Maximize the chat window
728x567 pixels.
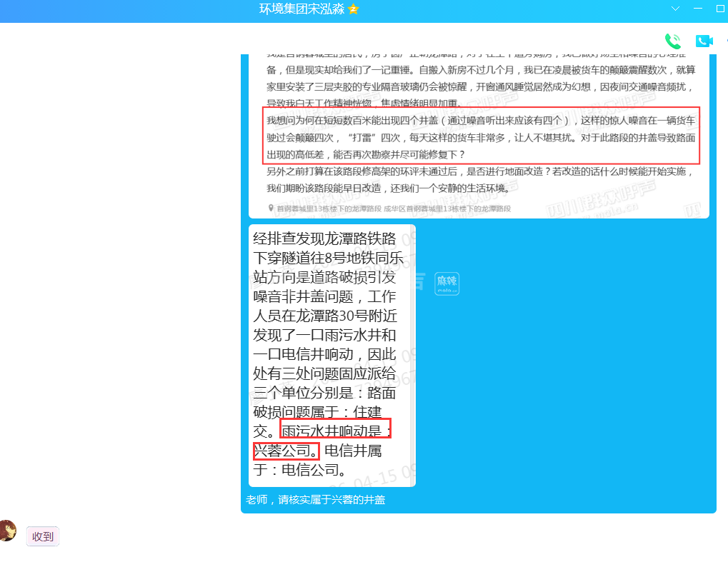(x=720, y=9)
